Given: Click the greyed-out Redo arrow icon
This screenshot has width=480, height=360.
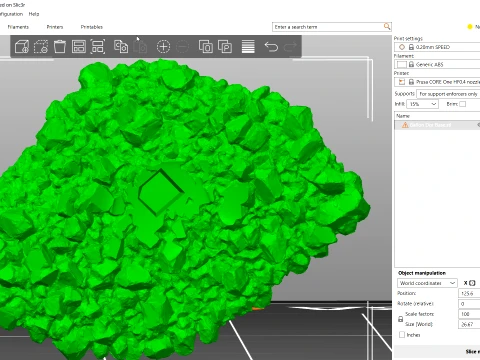Looking at the screenshot, I should tap(290, 47).
